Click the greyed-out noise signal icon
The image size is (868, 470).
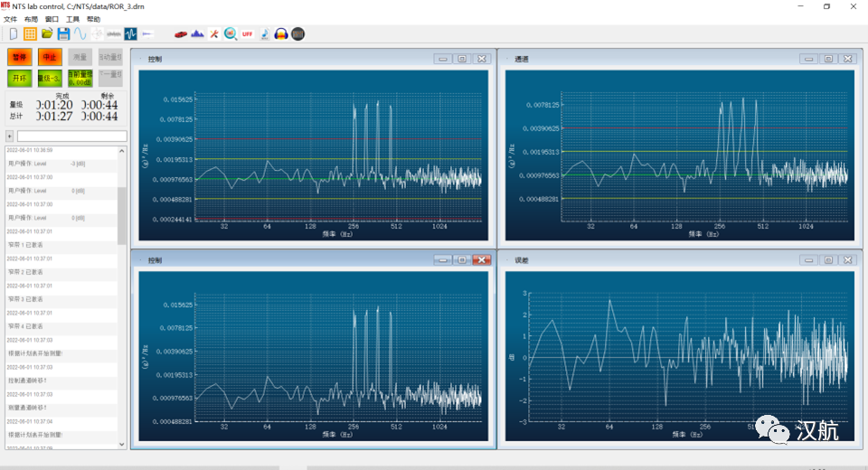tap(114, 33)
